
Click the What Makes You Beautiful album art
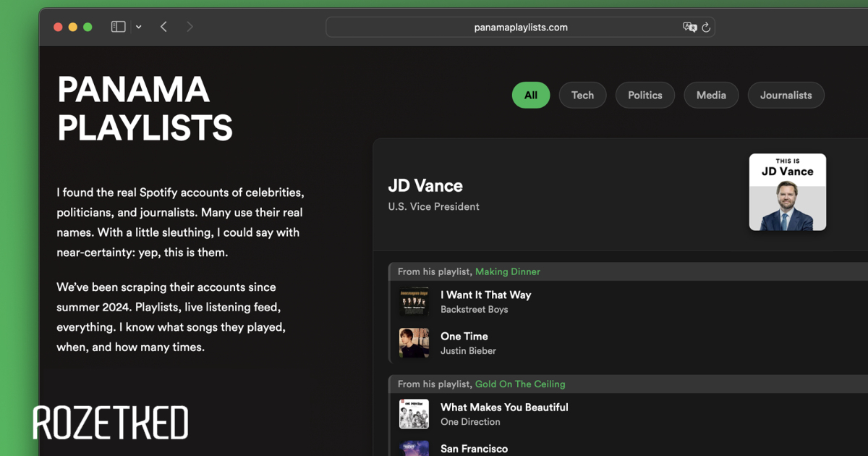(414, 414)
